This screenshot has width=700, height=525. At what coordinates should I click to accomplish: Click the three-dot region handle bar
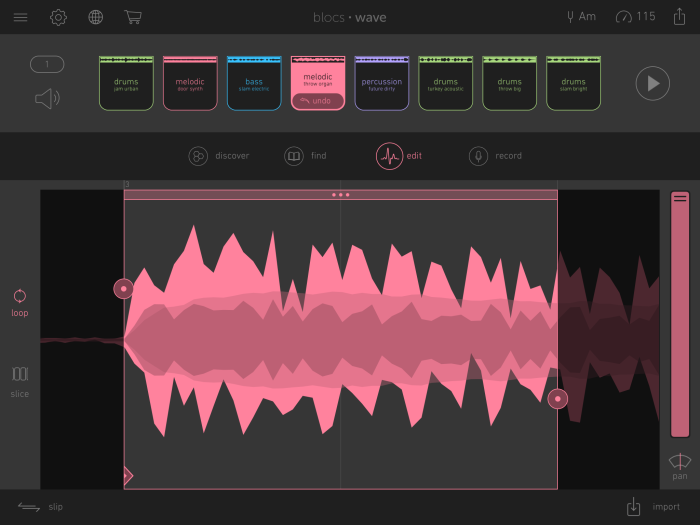(x=341, y=195)
